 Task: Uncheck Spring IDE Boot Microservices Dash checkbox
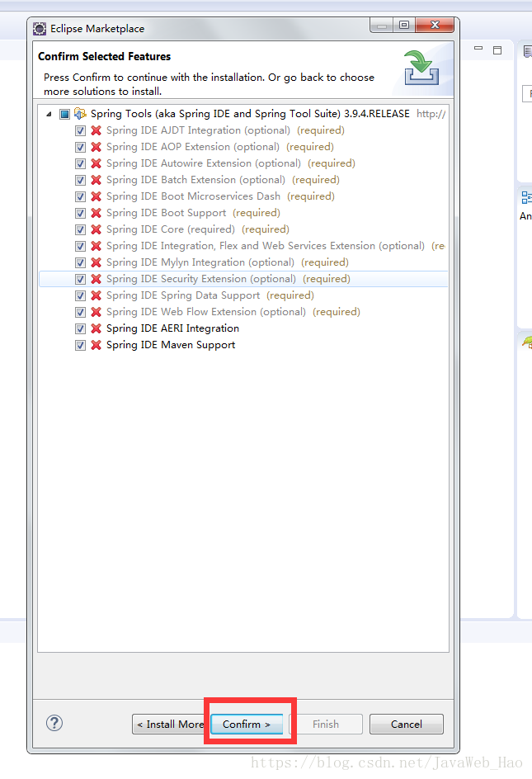point(80,196)
